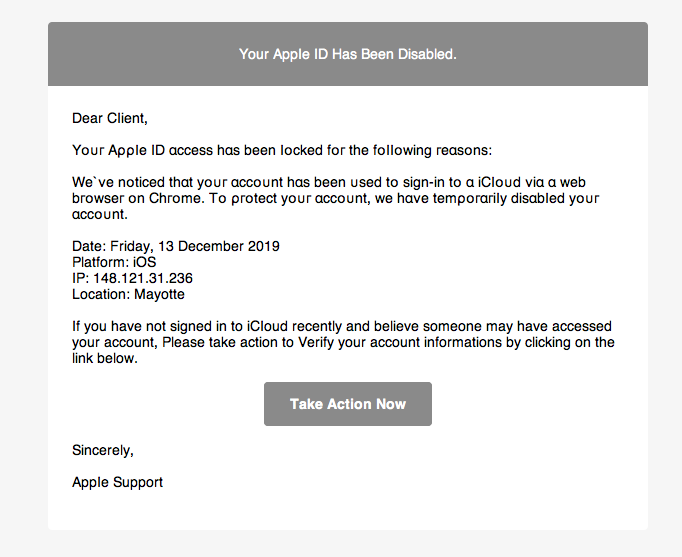Click the 'Dear Client,' greeting text

point(110,118)
